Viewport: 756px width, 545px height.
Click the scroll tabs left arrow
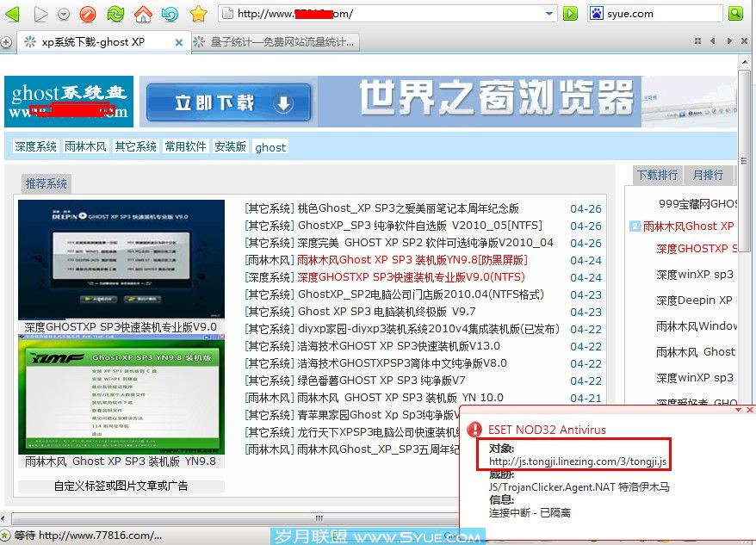(713, 41)
